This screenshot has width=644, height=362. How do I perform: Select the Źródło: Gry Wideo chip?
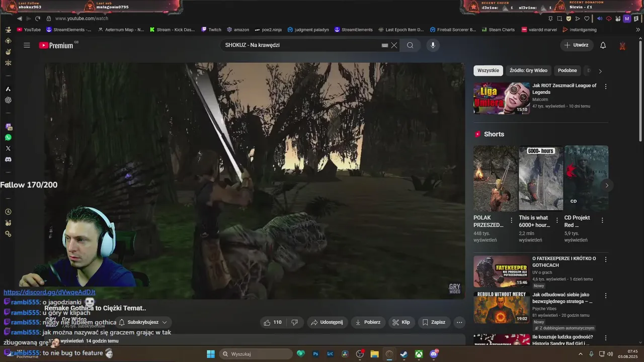(x=528, y=70)
